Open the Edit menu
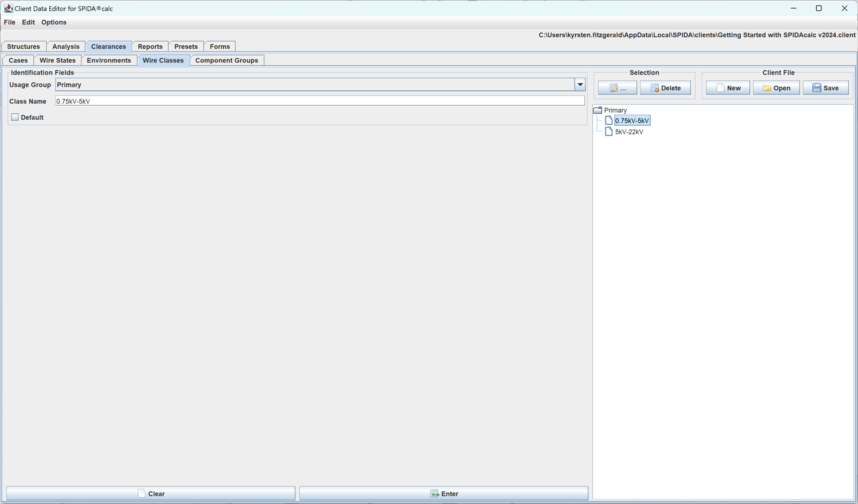This screenshot has height=504, width=858. coord(29,22)
